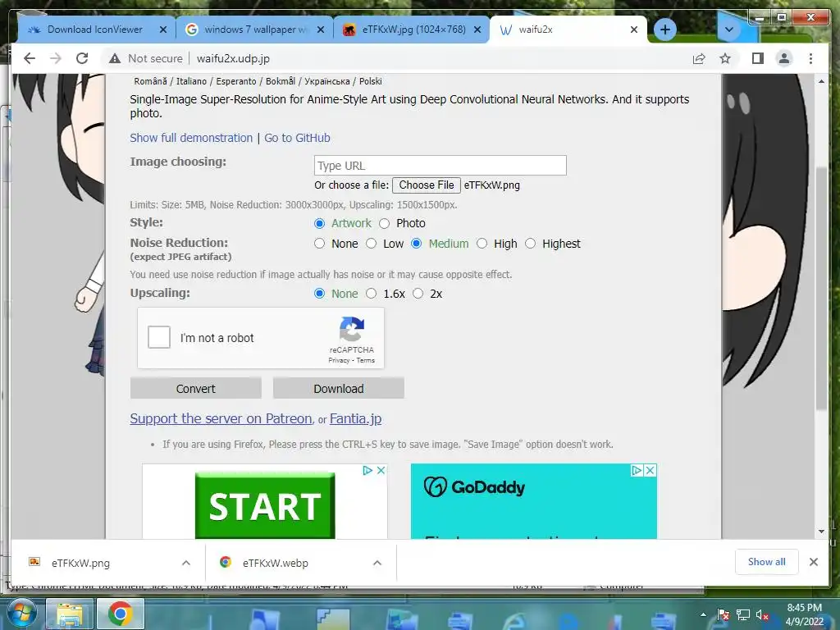The height and width of the screenshot is (630, 840).
Task: Open Support the server on Patreon link
Action: click(221, 418)
